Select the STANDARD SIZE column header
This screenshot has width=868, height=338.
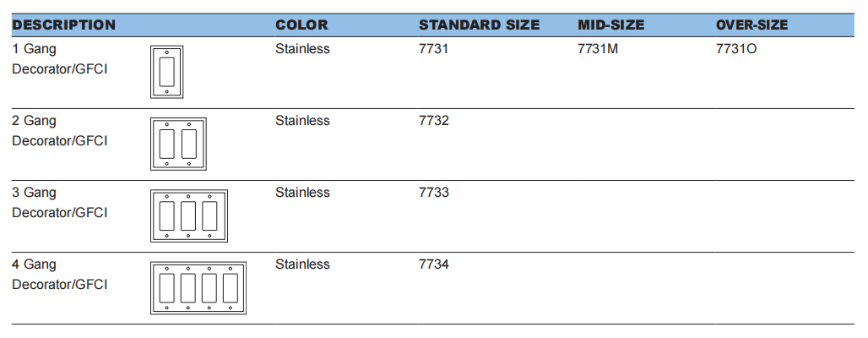(x=479, y=25)
